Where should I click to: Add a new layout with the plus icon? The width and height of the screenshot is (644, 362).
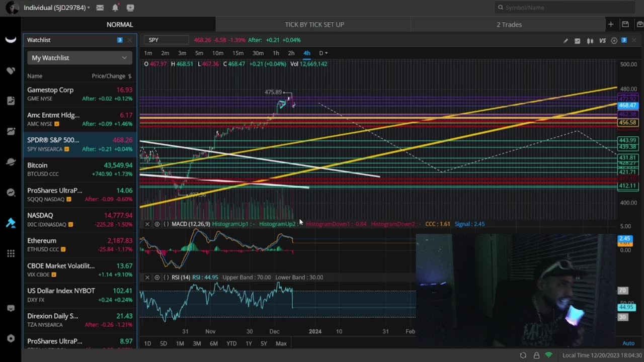click(x=611, y=24)
